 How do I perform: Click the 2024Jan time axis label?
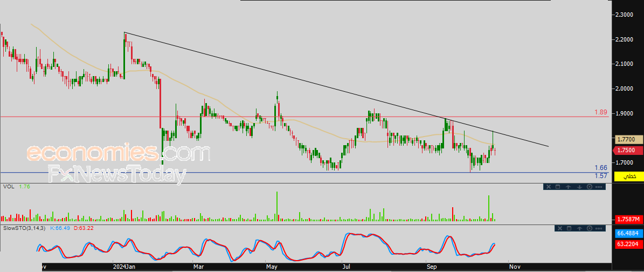point(124,267)
